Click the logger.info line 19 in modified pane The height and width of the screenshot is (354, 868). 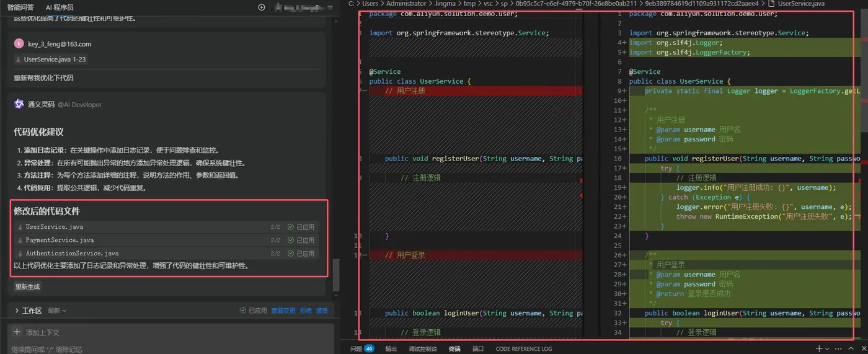(756, 187)
